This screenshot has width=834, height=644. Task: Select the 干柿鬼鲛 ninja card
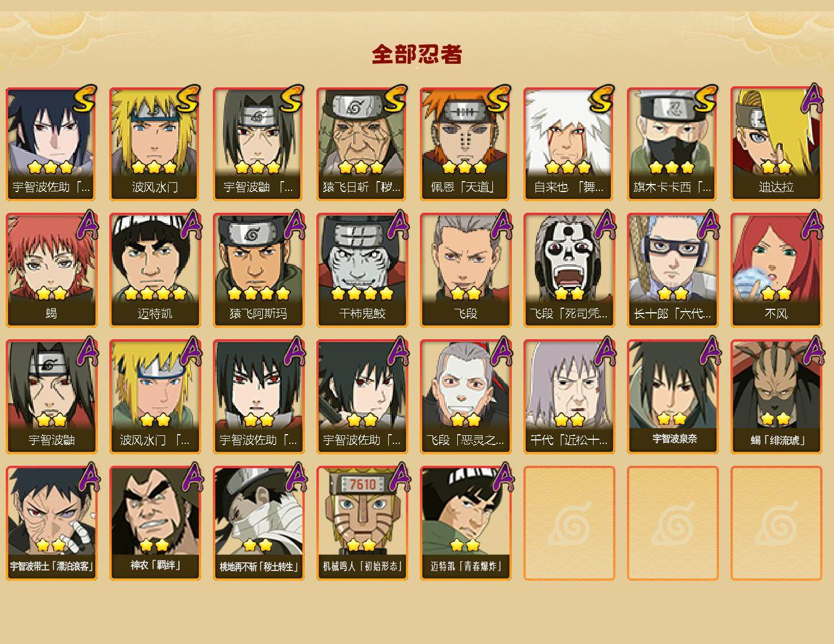(x=362, y=270)
